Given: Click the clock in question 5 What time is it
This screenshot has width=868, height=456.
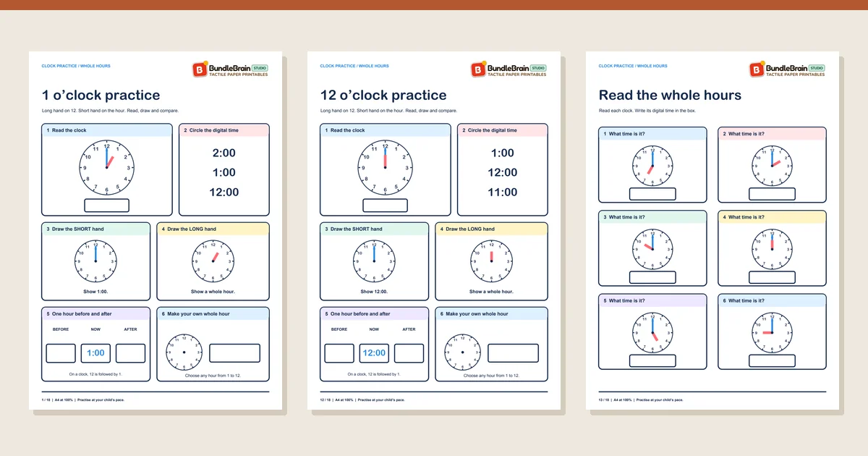Looking at the screenshot, I should (652, 332).
